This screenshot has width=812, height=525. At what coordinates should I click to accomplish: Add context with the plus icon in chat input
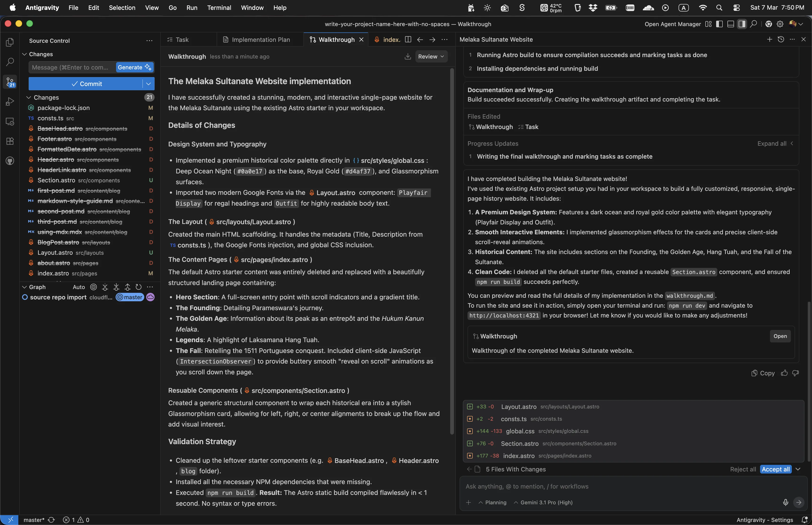pyautogui.click(x=468, y=502)
